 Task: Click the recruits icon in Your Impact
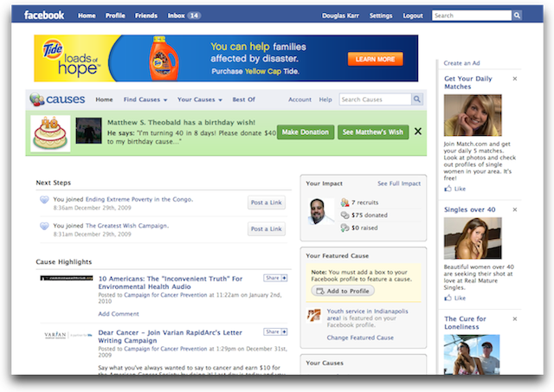click(345, 202)
